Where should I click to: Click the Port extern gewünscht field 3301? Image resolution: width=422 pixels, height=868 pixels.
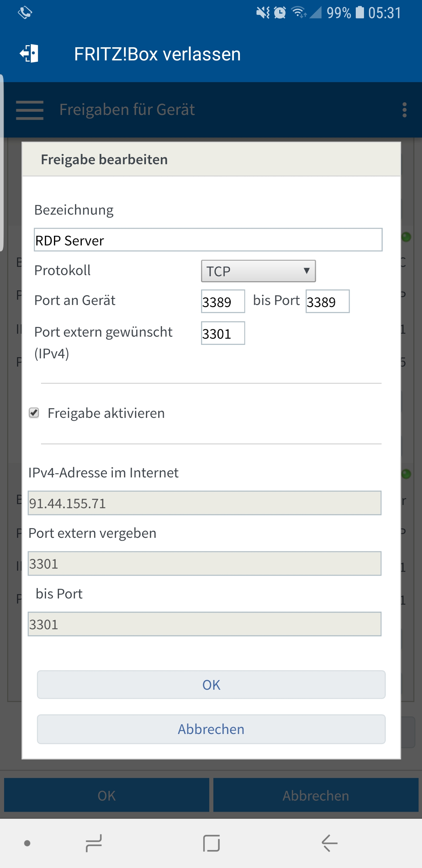tap(223, 333)
